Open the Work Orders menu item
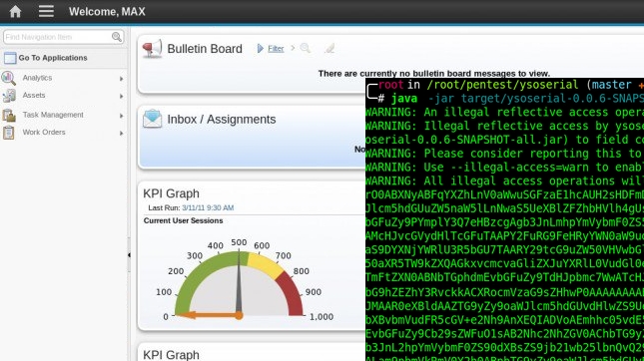 (x=44, y=132)
